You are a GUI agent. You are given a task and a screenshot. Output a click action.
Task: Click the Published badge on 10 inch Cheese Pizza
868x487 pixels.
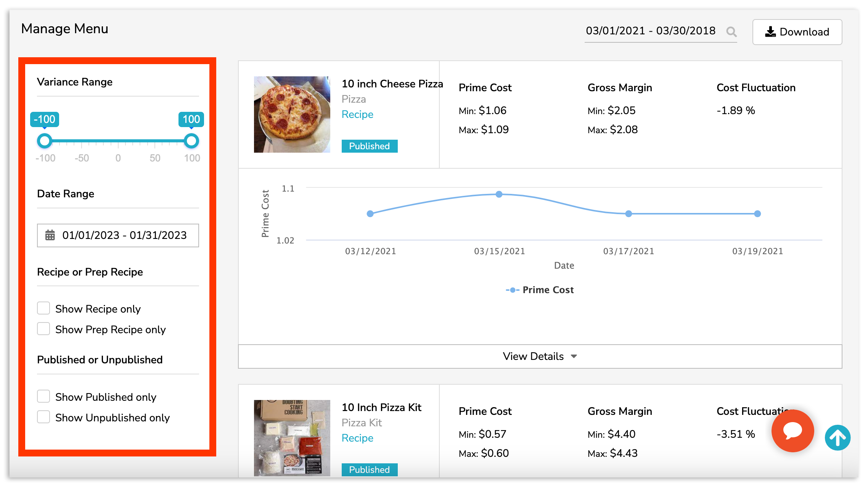click(369, 146)
